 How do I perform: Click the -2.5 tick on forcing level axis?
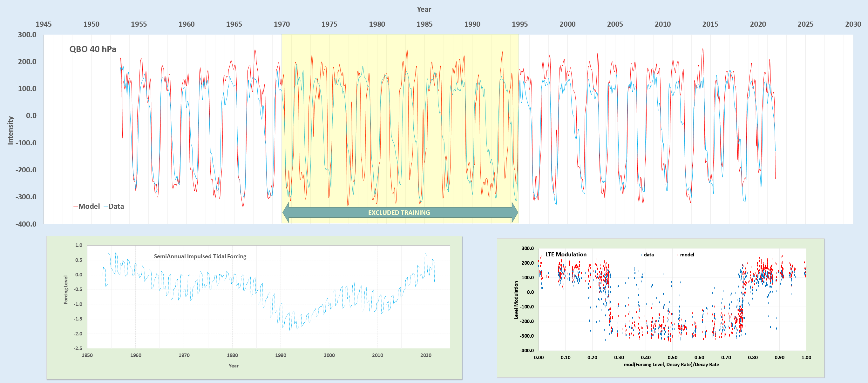[78, 348]
